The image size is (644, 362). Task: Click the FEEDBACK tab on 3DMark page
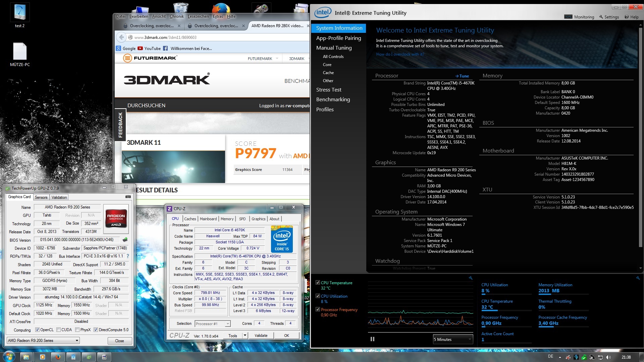click(x=120, y=125)
